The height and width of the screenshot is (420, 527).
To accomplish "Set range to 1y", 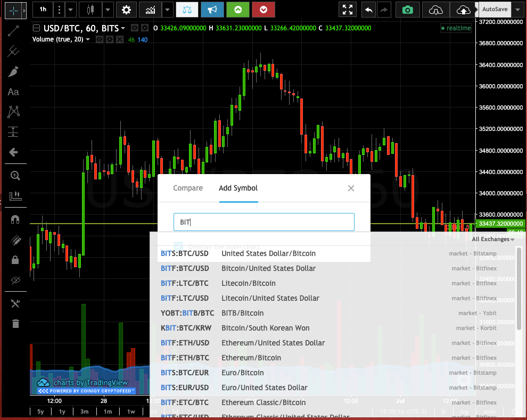I will [62, 411].
